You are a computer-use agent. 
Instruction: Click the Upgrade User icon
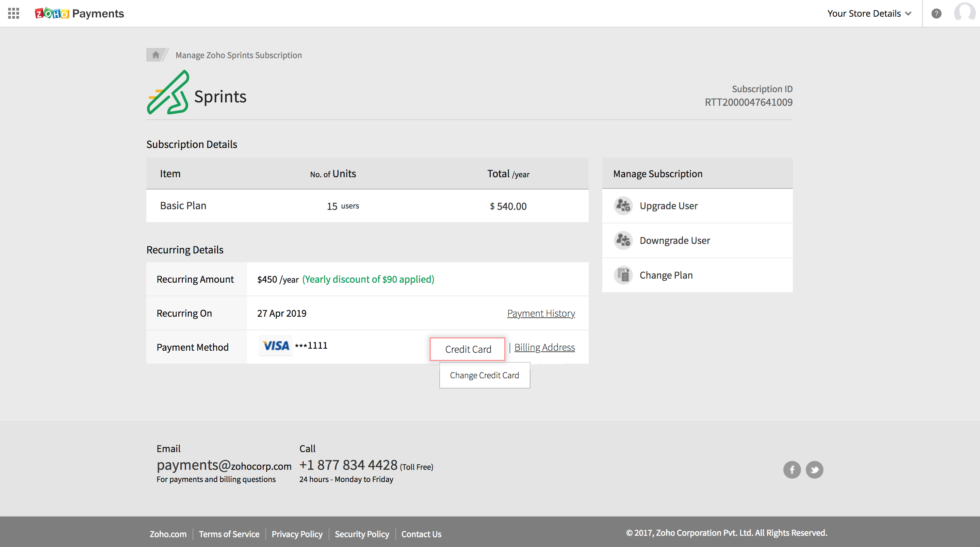[623, 206]
